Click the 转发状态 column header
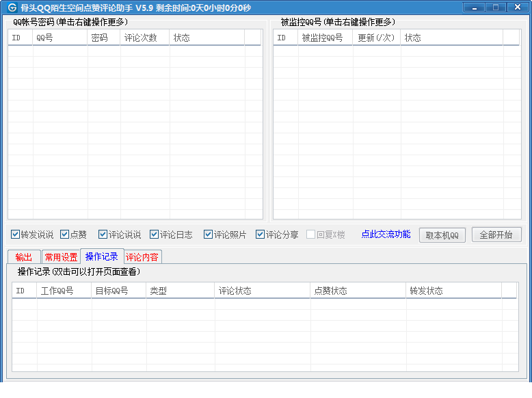 [453, 291]
